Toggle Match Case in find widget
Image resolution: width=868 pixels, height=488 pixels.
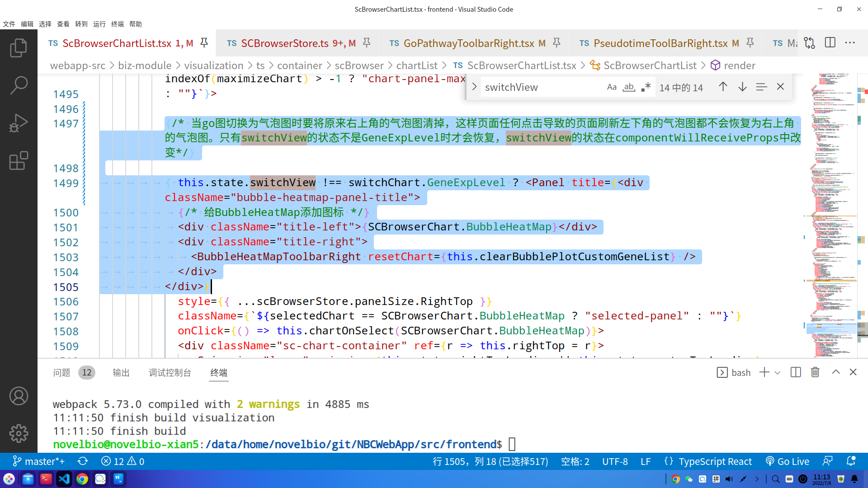tap(611, 87)
